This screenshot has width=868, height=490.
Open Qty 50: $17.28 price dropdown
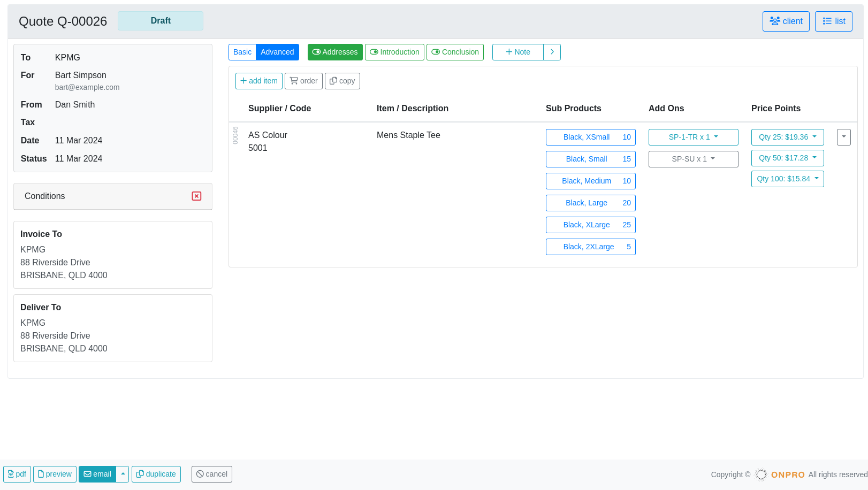point(788,158)
